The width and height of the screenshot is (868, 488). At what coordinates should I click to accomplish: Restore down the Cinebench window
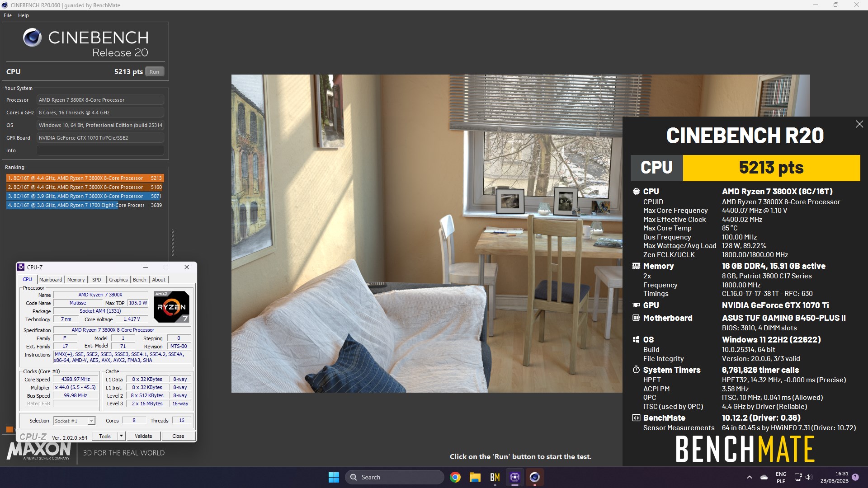point(836,5)
